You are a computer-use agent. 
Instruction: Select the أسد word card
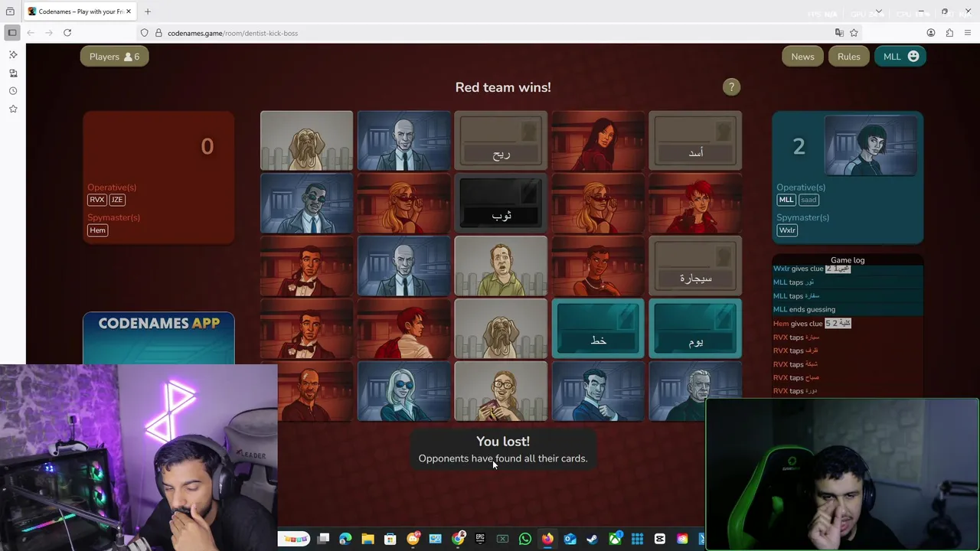(695, 141)
